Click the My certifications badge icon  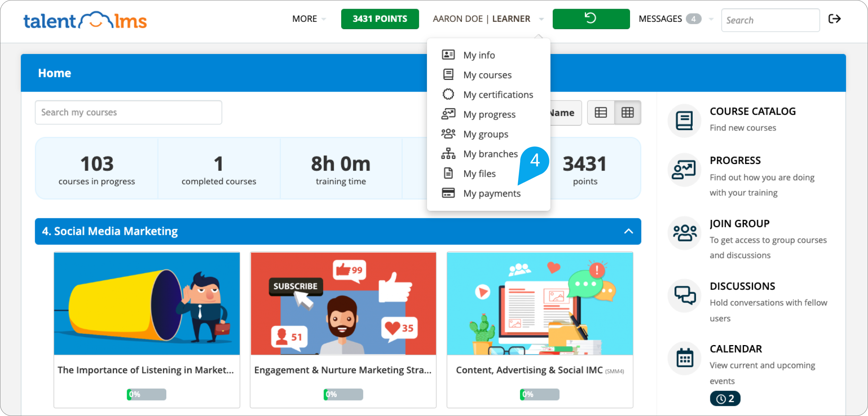(x=448, y=94)
